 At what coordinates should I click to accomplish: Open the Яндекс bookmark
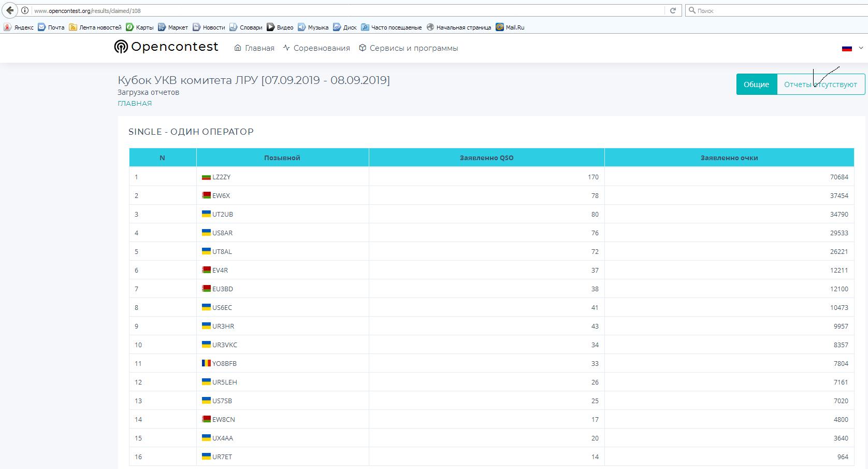(x=19, y=27)
